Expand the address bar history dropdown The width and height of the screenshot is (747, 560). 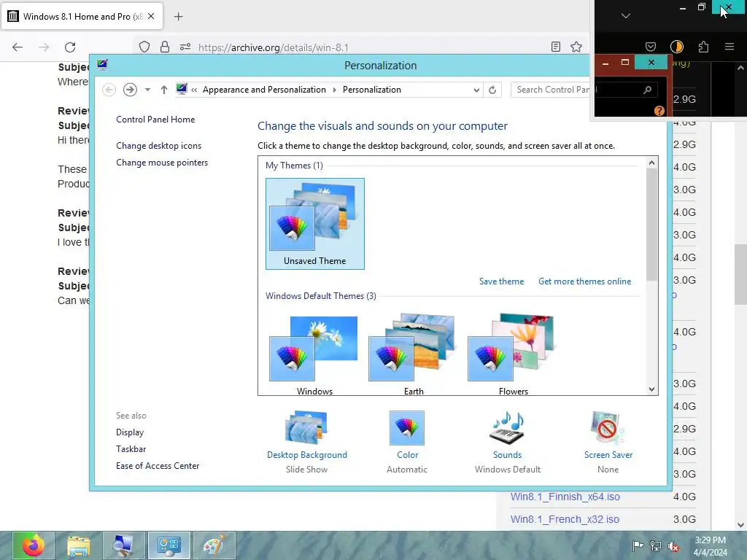[x=476, y=90]
